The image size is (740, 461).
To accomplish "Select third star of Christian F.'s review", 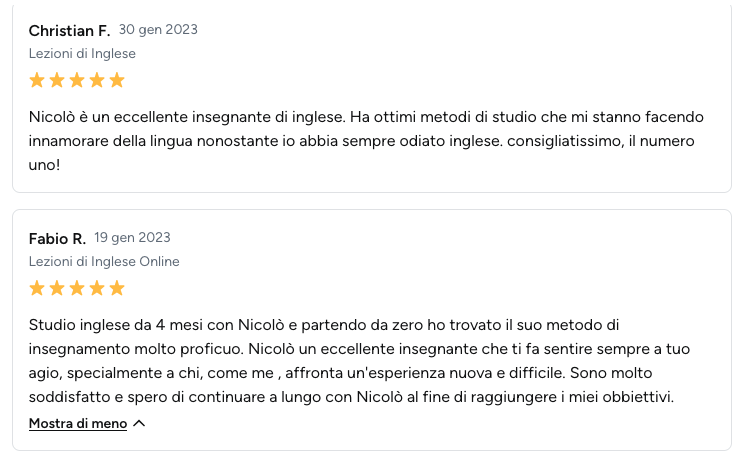I will [77, 80].
